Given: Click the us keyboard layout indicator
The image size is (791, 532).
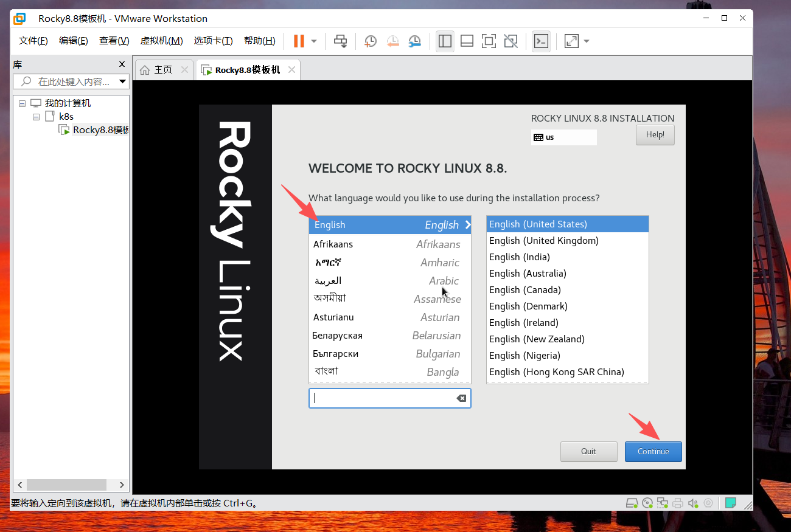Looking at the screenshot, I should [563, 137].
